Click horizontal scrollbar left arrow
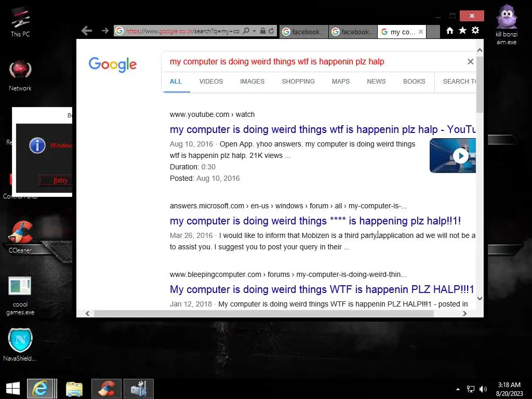The width and height of the screenshot is (532, 399). [87, 313]
